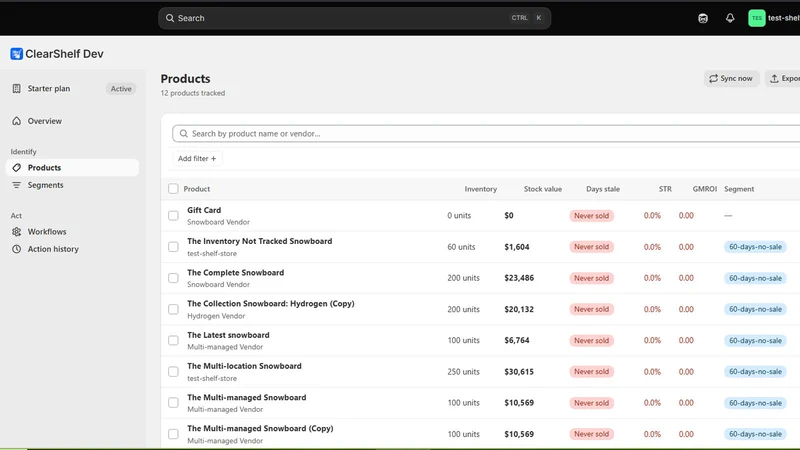Open the notifications bell

pos(730,18)
